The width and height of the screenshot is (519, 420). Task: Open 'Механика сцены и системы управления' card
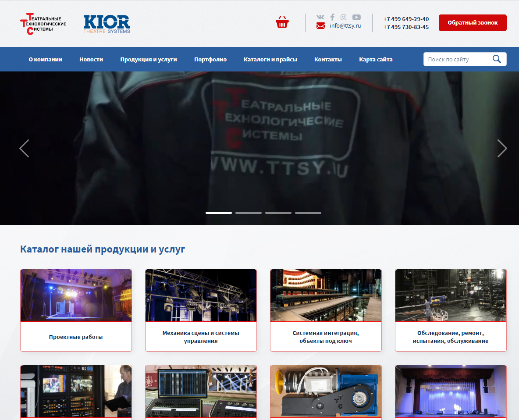coord(201,310)
